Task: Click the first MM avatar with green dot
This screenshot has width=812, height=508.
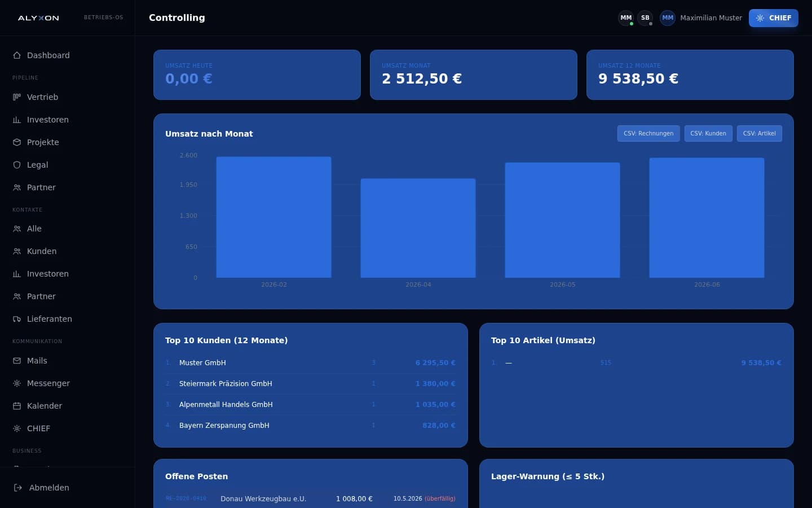Action: (x=626, y=18)
